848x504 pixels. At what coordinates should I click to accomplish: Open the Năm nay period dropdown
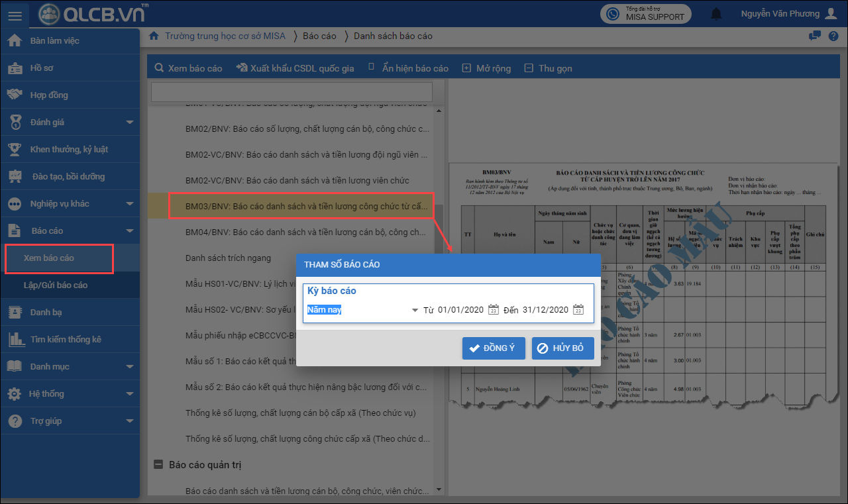tap(415, 310)
